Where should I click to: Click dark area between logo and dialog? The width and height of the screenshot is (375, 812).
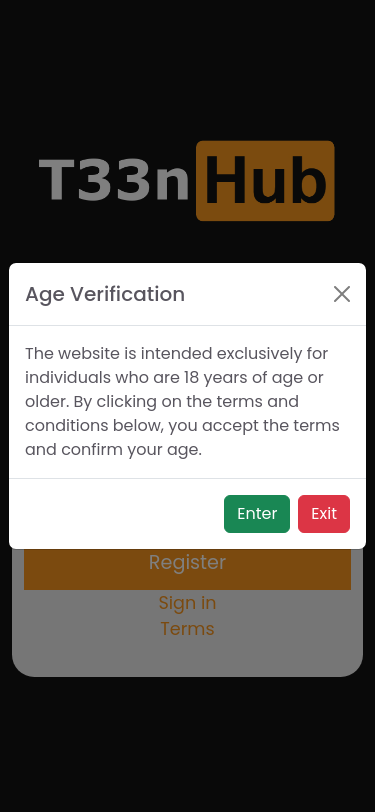pyautogui.click(x=188, y=242)
